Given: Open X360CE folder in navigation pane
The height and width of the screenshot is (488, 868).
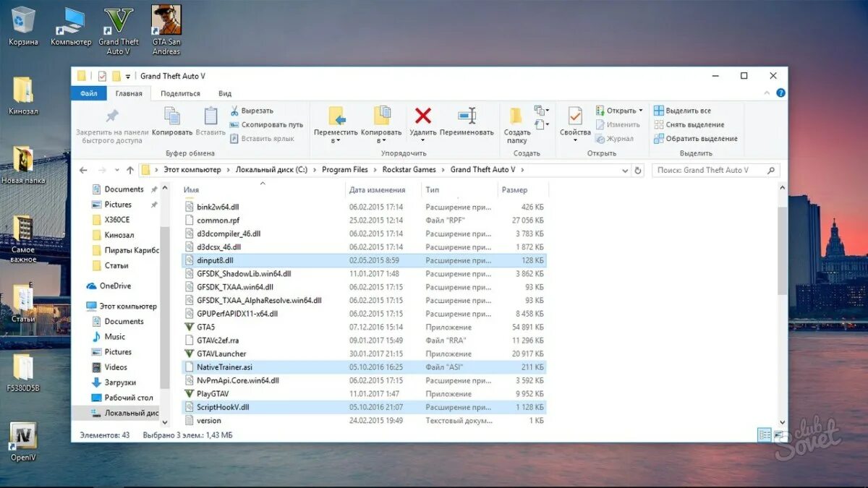Looking at the screenshot, I should pyautogui.click(x=111, y=220).
